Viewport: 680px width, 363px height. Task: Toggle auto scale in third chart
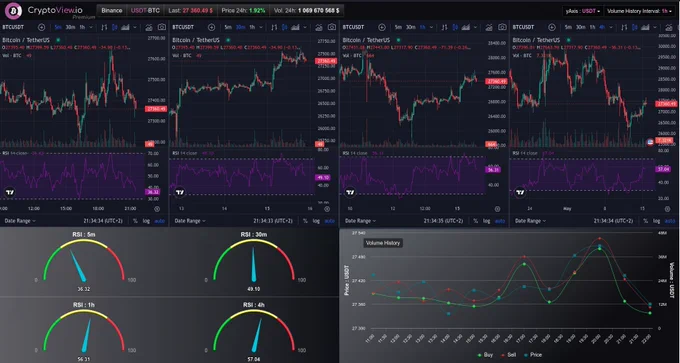pyautogui.click(x=500, y=221)
